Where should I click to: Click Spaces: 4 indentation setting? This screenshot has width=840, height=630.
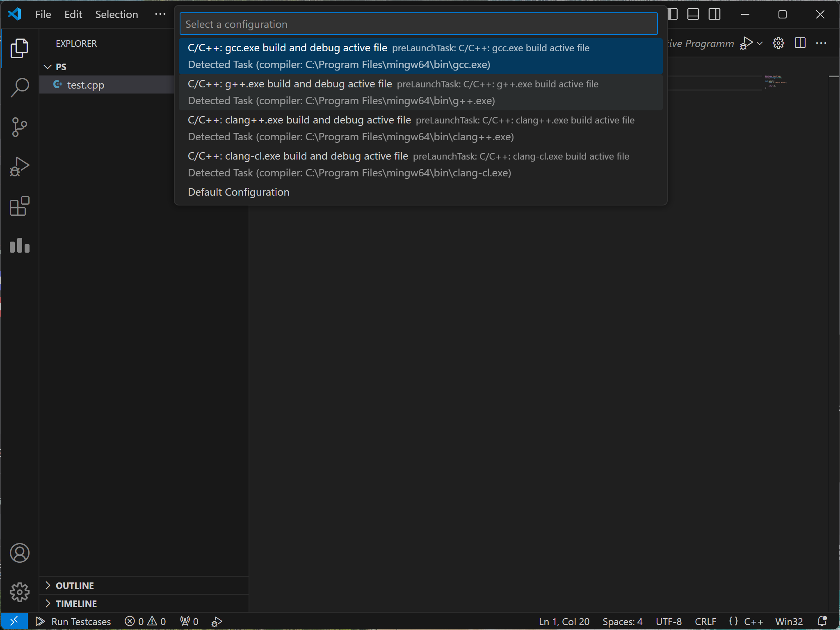(622, 621)
